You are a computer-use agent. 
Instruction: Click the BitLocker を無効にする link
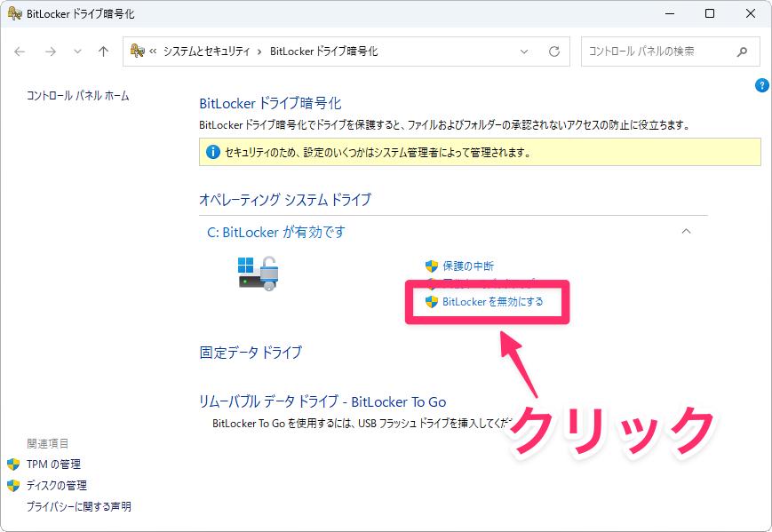(x=492, y=302)
